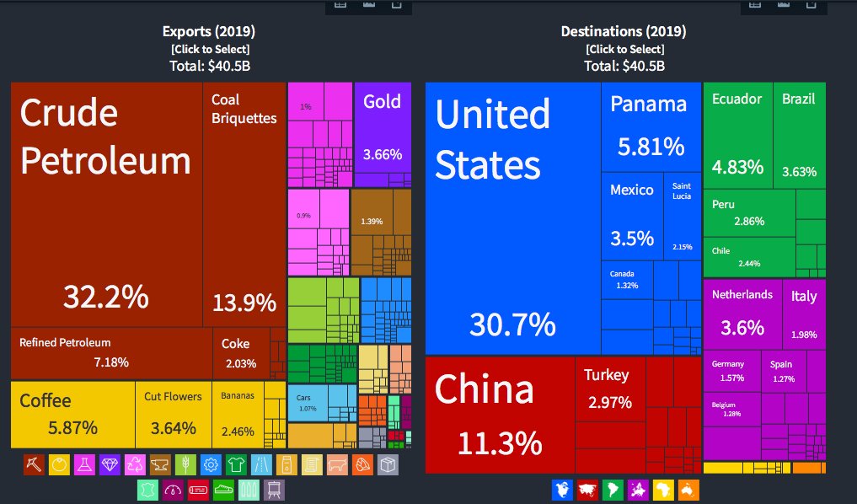Select the Chile 2.44% tile
Screen dimensions: 857x504
coord(749,257)
